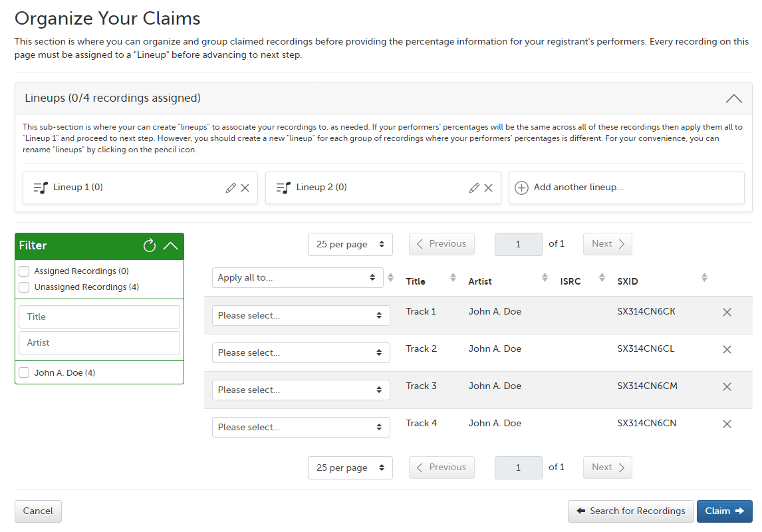This screenshot has height=532, width=762.
Task: Go back via Search for Recordings
Action: click(x=630, y=511)
